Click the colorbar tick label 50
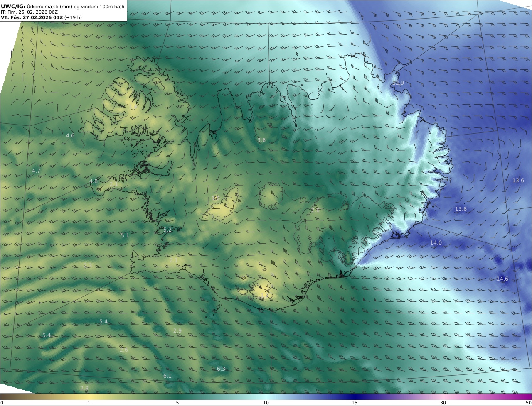Viewport: 532px width, 406px height. pyautogui.click(x=529, y=403)
